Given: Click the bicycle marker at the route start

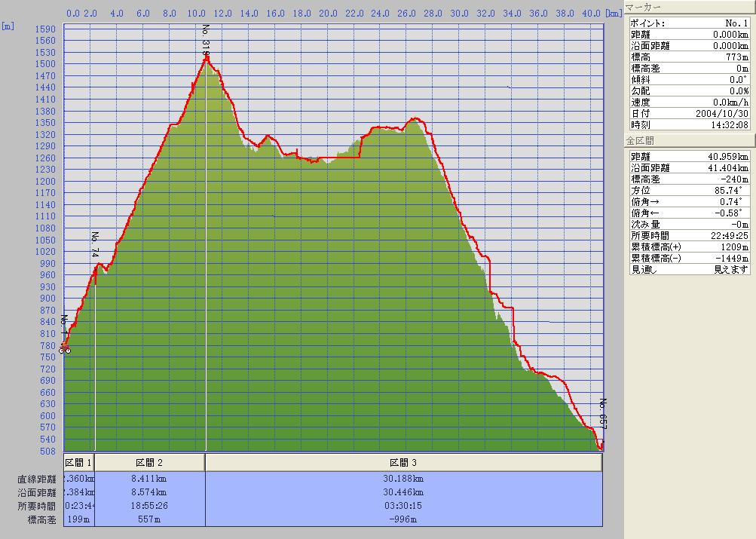Looking at the screenshot, I should [66, 349].
